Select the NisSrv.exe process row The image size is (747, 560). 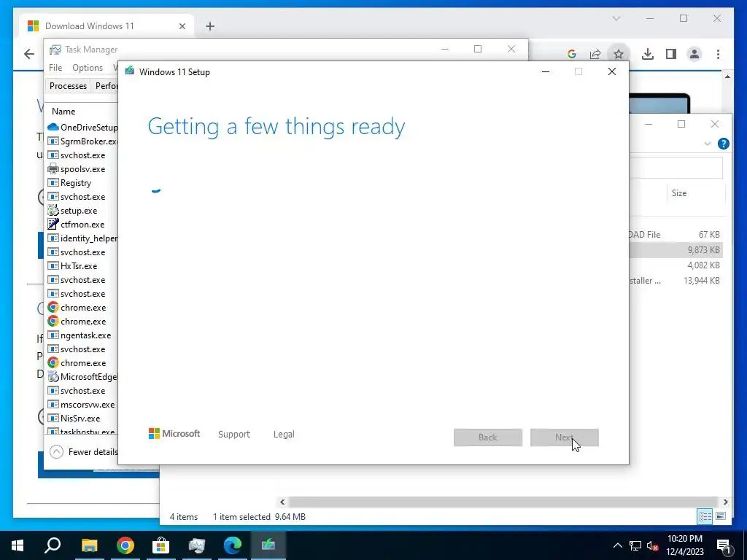tap(82, 418)
